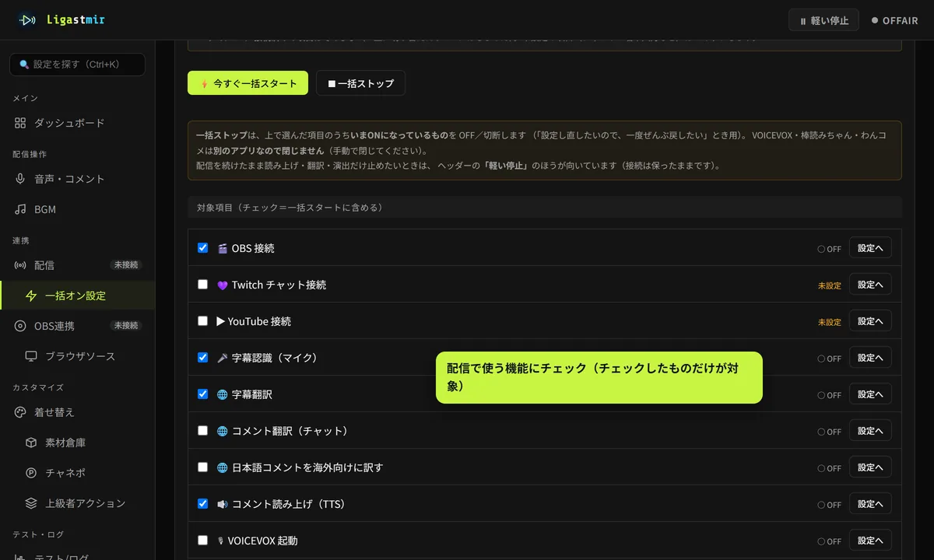Image resolution: width=934 pixels, height=560 pixels.
Task: Open 設定へ for 字幕認識（マイク）
Action: pos(870,358)
